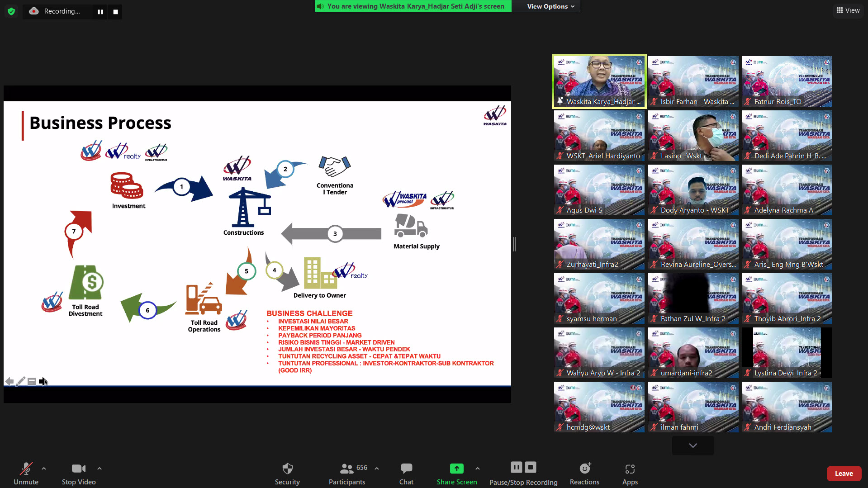Viewport: 868px width, 488px height.
Task: Select umardani-infra2 video tile
Action: tap(693, 353)
